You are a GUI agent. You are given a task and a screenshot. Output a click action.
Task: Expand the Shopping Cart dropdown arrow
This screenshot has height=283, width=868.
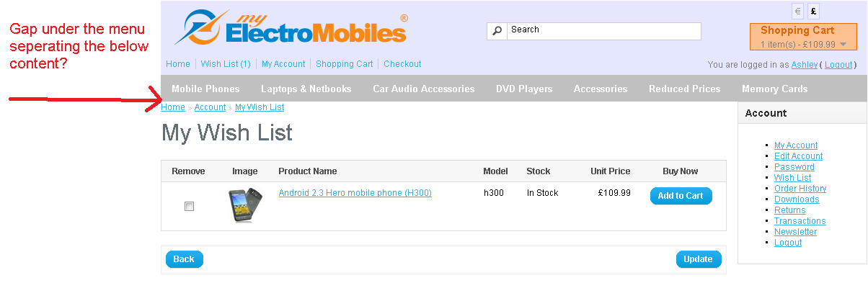click(843, 45)
